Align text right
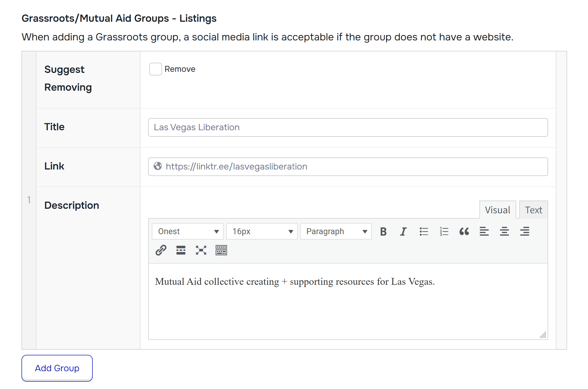The image size is (588, 389). (525, 231)
